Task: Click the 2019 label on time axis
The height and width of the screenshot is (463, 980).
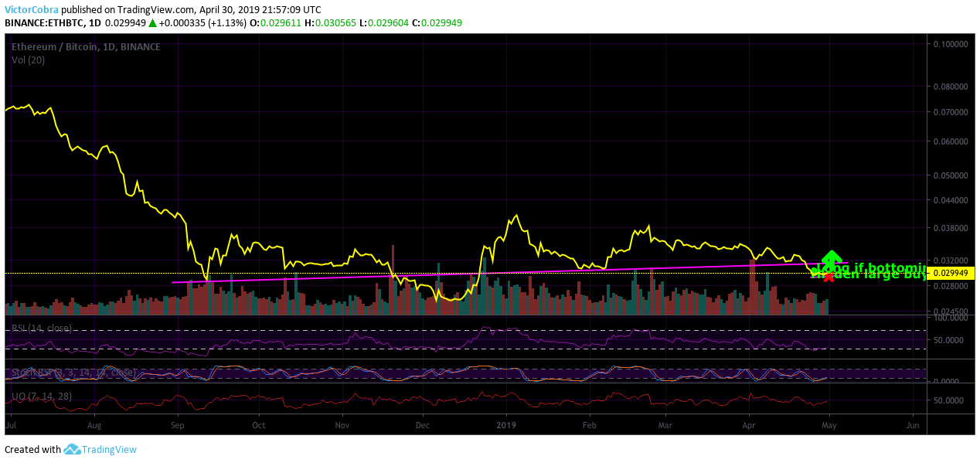Action: pos(506,425)
